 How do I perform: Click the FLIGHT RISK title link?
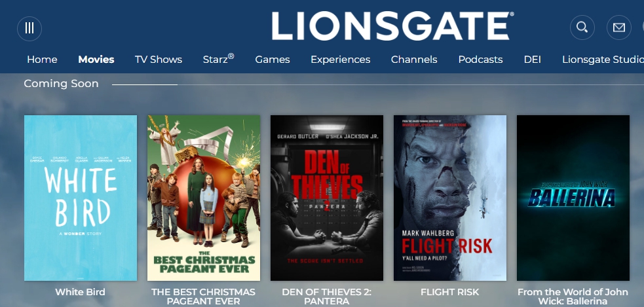click(x=449, y=292)
